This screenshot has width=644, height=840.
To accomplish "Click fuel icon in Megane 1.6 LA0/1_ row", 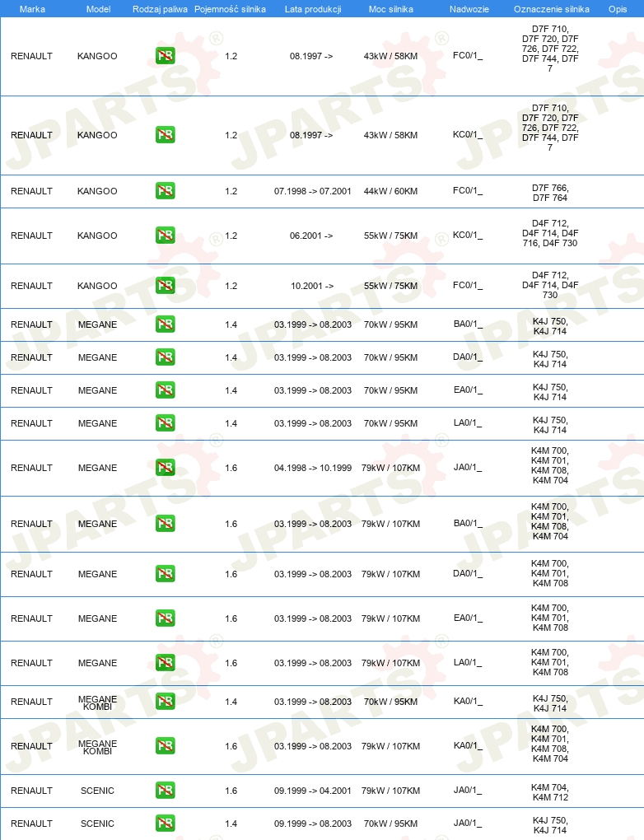I will click(x=165, y=663).
